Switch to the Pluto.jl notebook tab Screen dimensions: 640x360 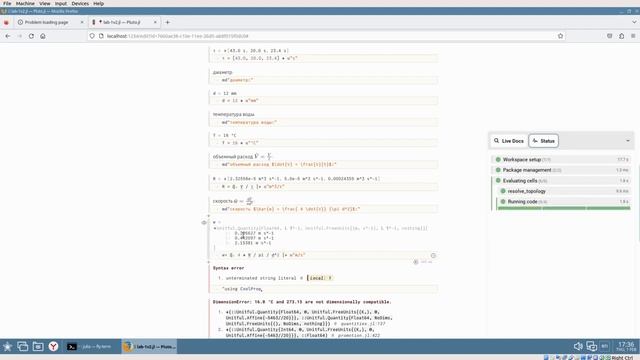point(122,22)
